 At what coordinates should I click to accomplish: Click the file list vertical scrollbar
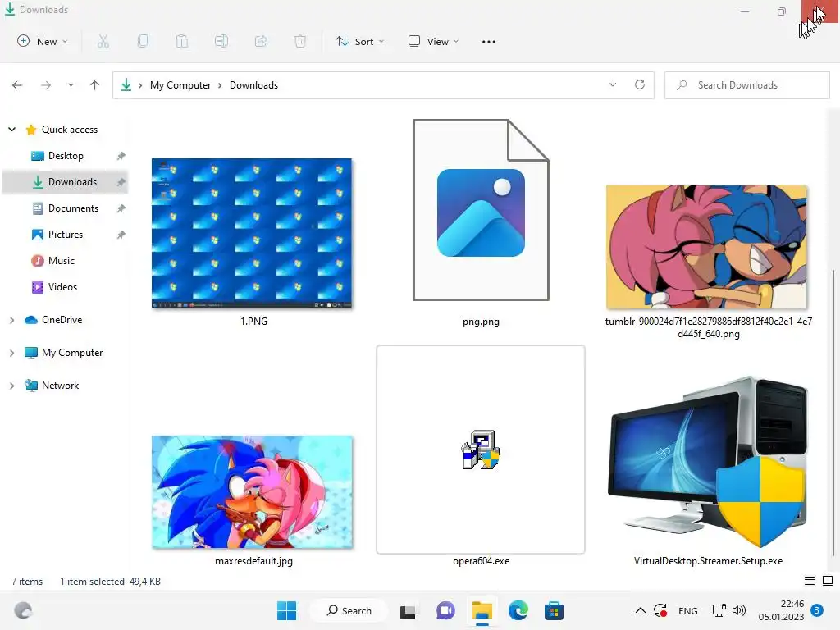click(833, 413)
